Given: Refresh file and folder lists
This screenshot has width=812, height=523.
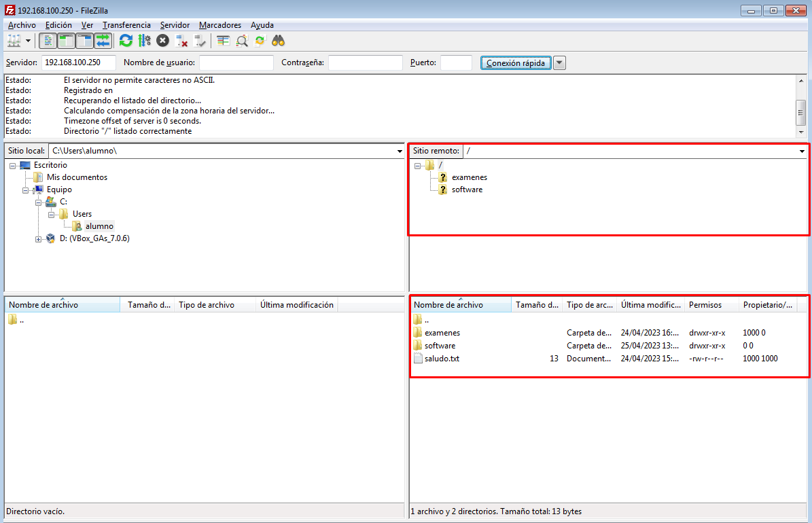Looking at the screenshot, I should click(x=126, y=41).
